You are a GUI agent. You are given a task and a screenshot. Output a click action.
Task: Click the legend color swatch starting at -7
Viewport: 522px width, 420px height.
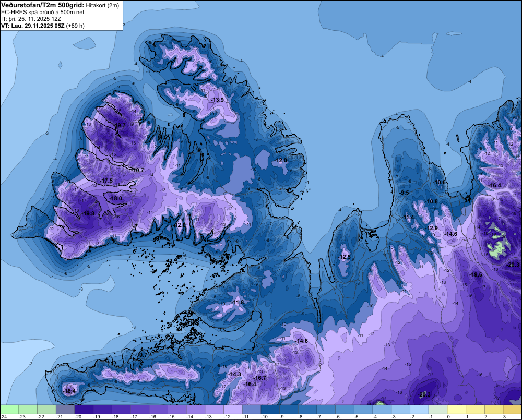pos(326,410)
